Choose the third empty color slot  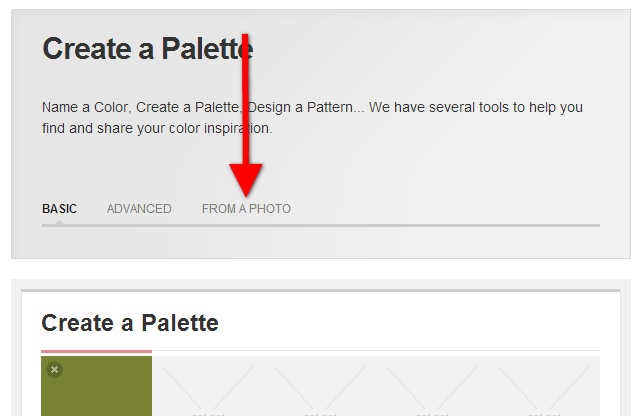click(321, 388)
